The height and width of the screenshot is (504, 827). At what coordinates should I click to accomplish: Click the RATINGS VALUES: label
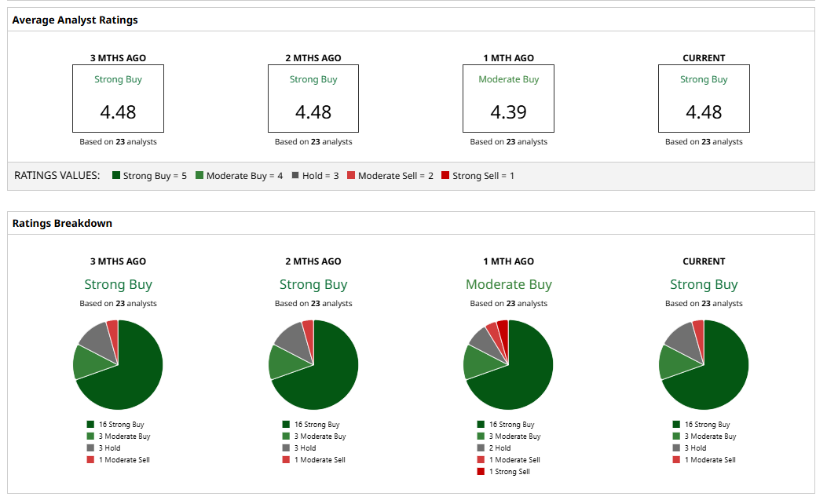pos(57,176)
